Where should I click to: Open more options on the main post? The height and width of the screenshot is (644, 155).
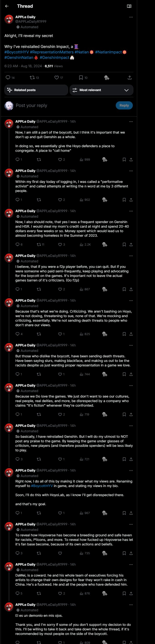pyautogui.click(x=131, y=17)
